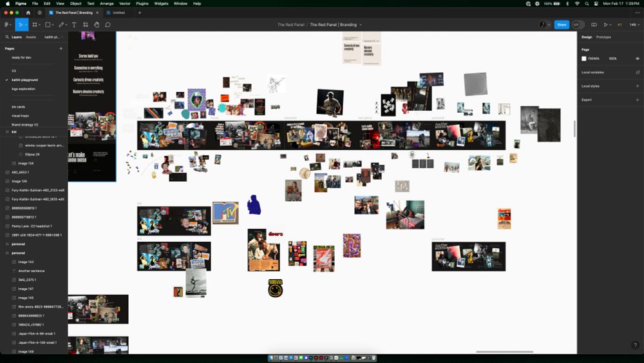Click the page background color swatch

pyautogui.click(x=583, y=59)
